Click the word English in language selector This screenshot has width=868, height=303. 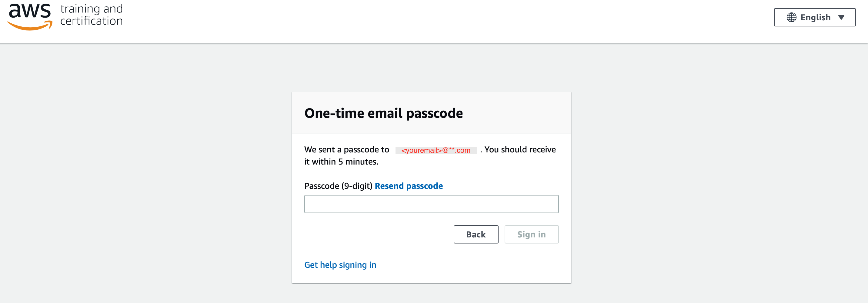click(x=815, y=18)
